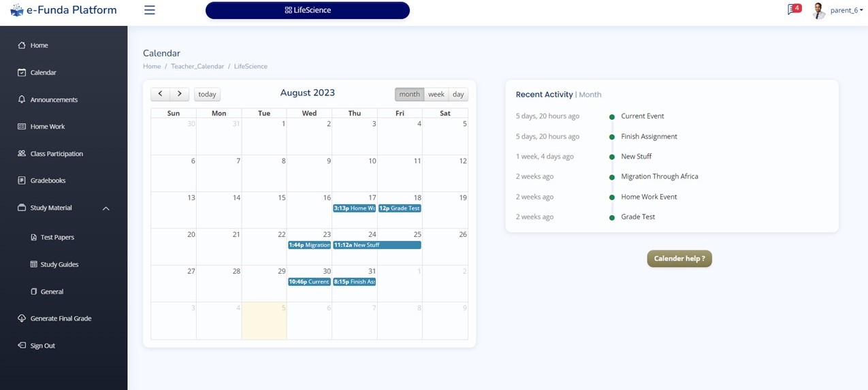Select Current Event in Recent Activity
This screenshot has height=390, width=868.
coord(642,116)
